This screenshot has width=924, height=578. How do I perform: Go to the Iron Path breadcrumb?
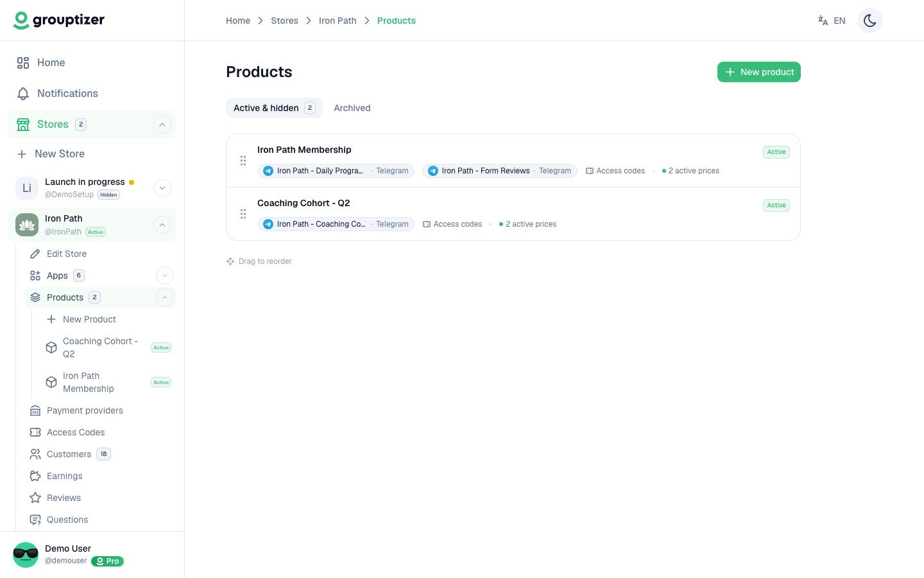coord(338,21)
